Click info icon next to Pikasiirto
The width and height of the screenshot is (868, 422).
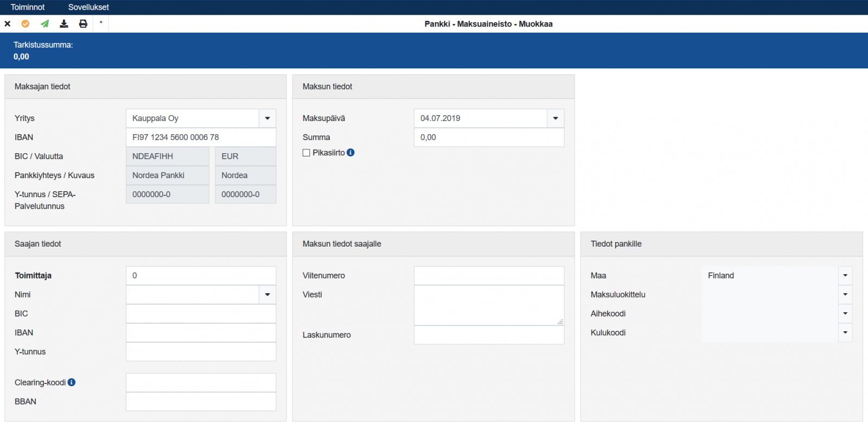coord(350,153)
